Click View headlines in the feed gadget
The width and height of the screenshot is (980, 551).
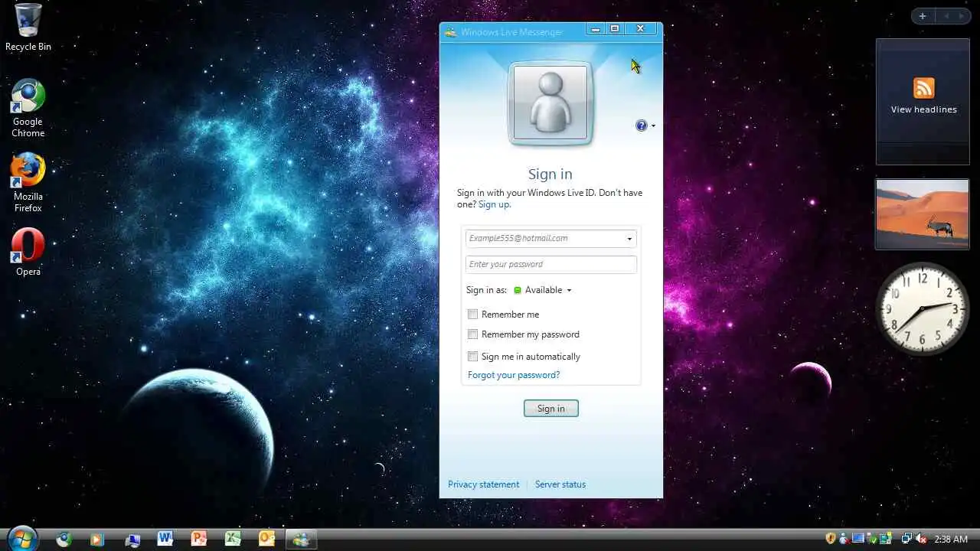[923, 109]
